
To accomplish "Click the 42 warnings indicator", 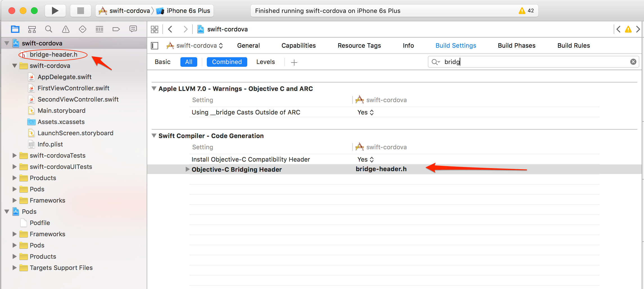I will [526, 11].
